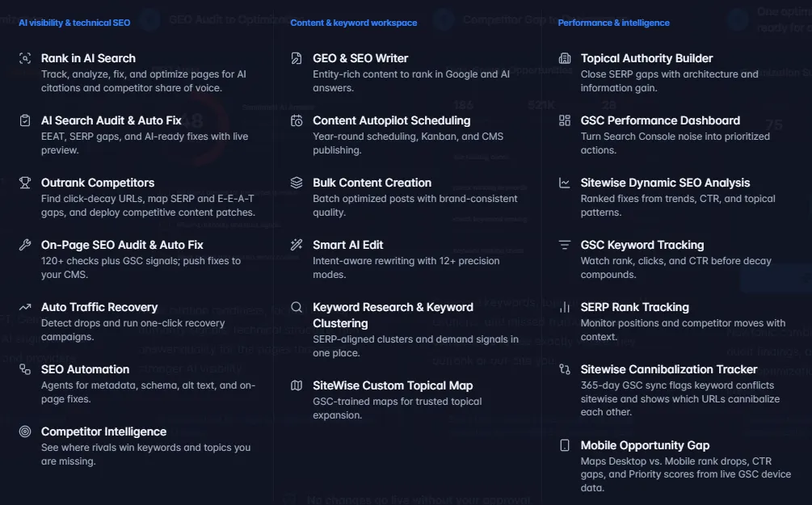Go to Outrank Competitors

[x=98, y=183]
